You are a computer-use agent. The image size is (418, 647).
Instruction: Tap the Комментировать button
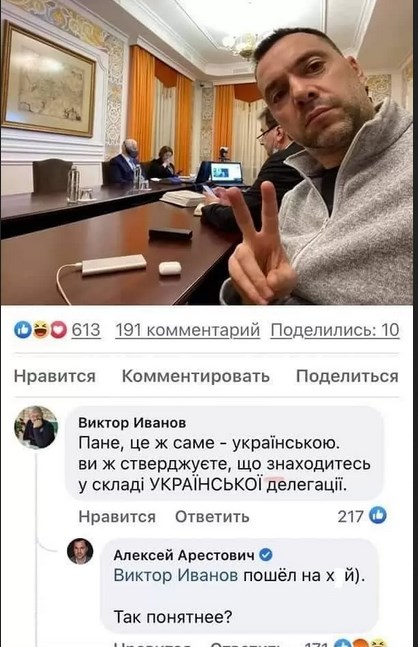point(196,376)
